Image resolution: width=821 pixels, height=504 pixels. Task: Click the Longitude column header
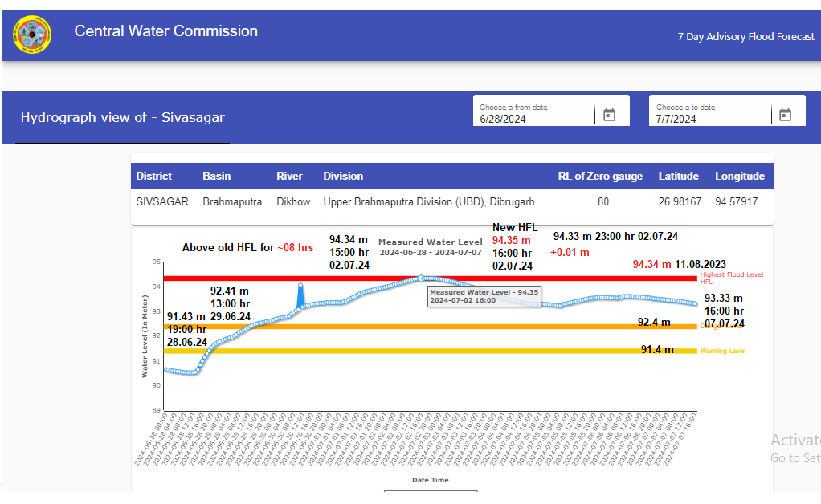(x=740, y=176)
